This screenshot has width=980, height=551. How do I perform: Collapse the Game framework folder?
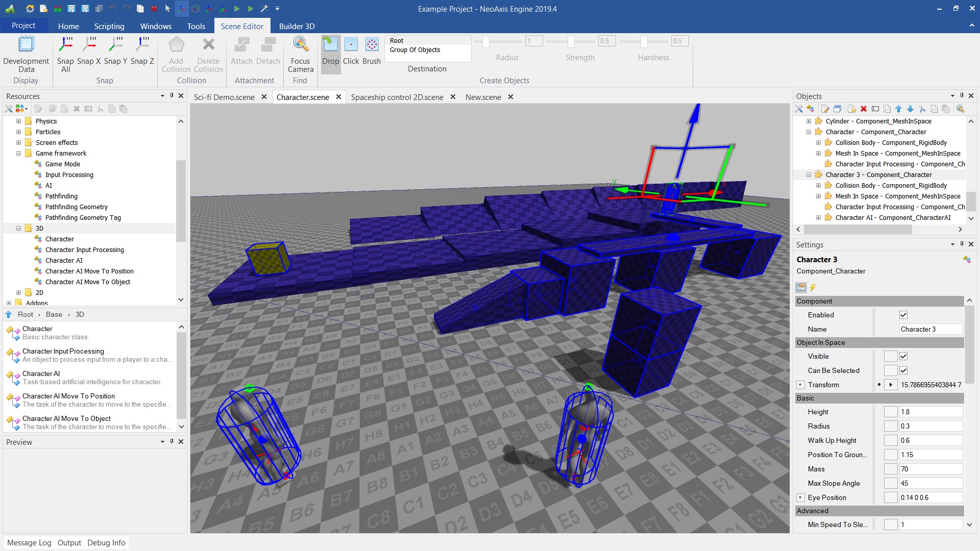pyautogui.click(x=18, y=153)
